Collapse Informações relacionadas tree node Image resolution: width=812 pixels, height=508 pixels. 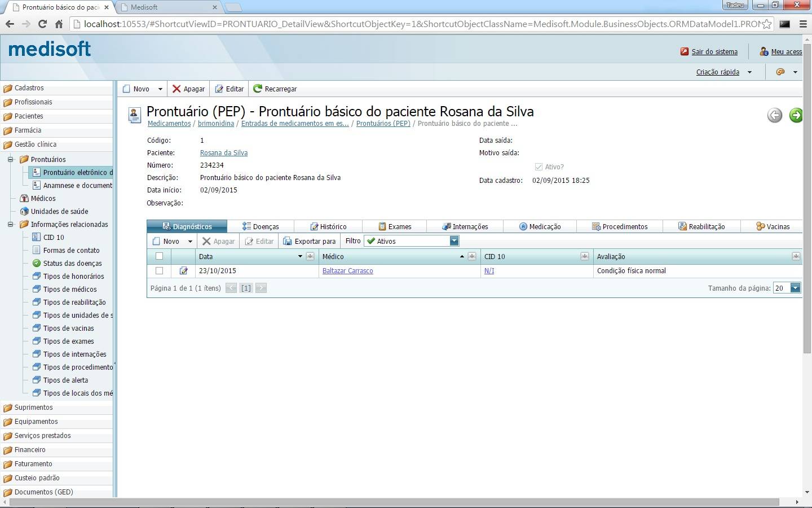pyautogui.click(x=10, y=225)
